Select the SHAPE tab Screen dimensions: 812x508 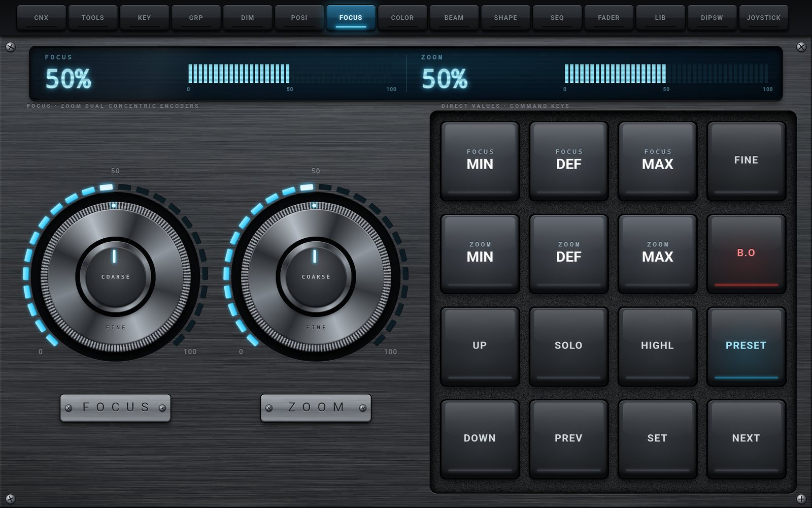tap(505, 18)
